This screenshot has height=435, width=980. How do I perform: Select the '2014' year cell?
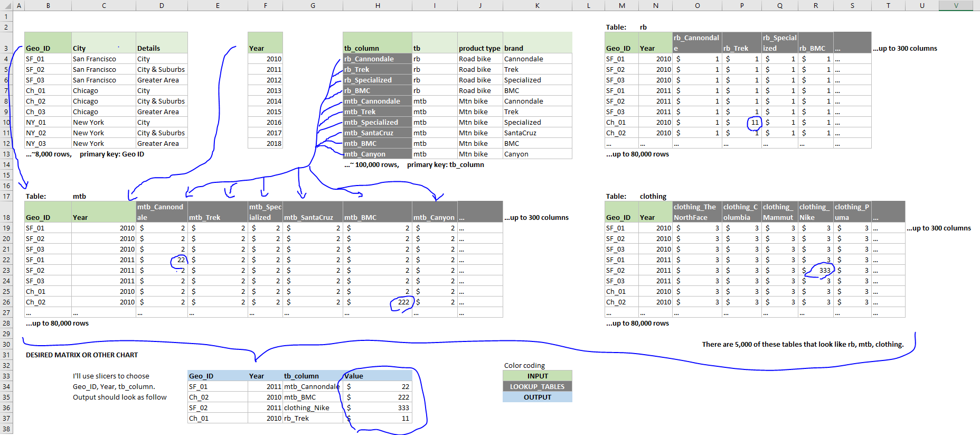265,101
